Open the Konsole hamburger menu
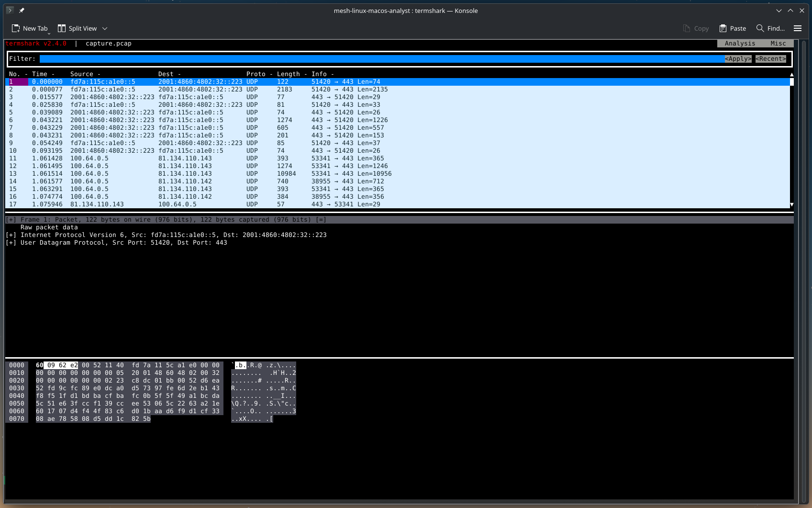Screen dimensions: 812x508 coord(798,29)
